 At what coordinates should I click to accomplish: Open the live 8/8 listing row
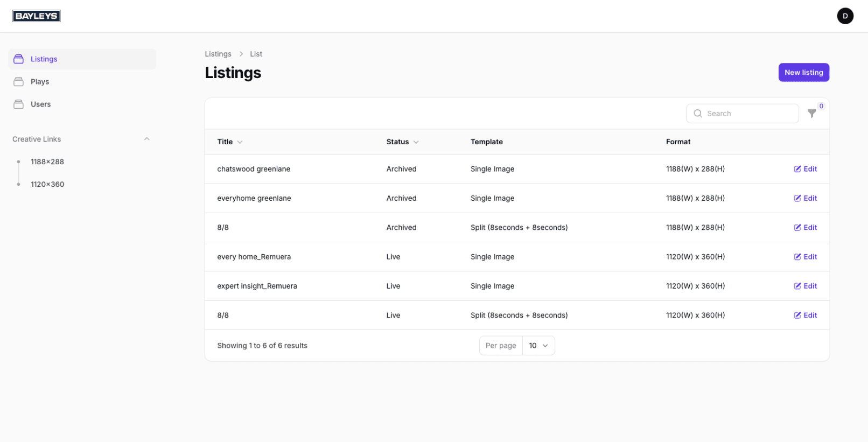click(223, 315)
